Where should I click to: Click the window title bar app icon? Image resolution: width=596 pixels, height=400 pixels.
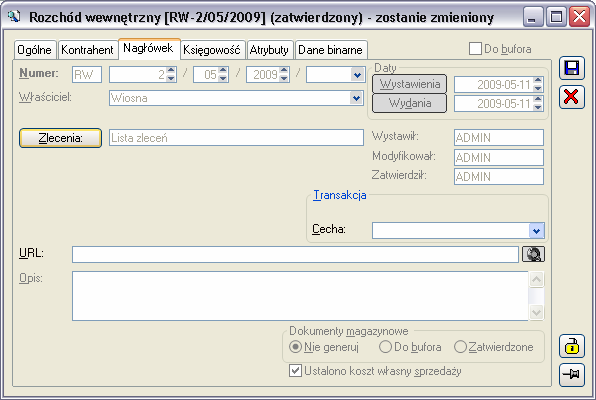[x=14, y=16]
